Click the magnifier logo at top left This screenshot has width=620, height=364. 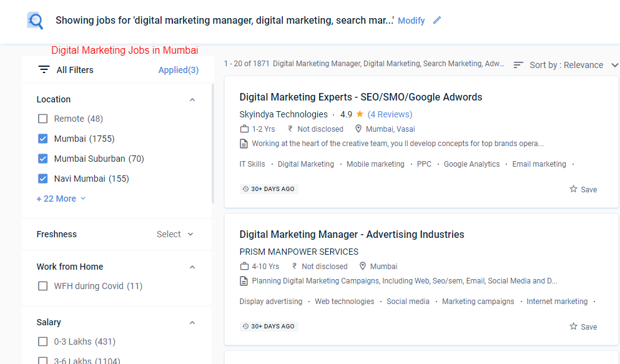click(x=35, y=20)
